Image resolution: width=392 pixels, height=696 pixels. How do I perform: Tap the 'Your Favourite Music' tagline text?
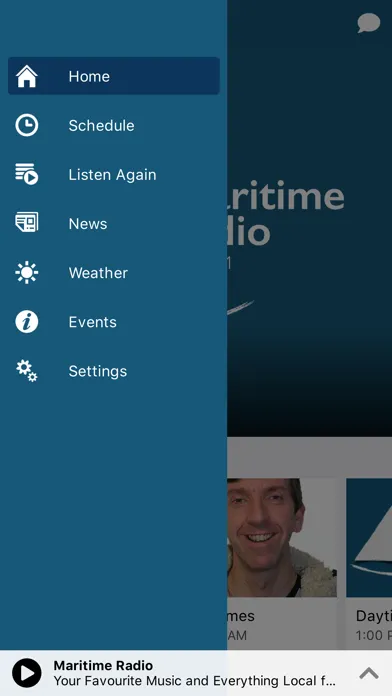pos(194,680)
